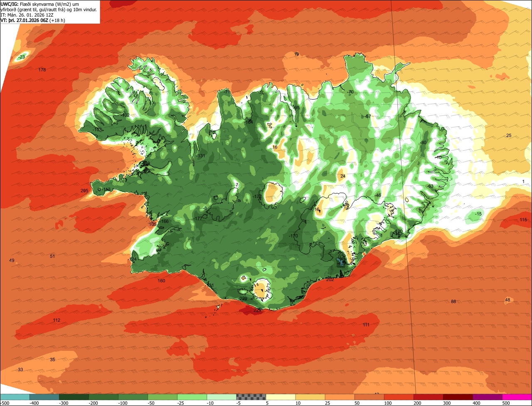Click the 35 value in the lower-left ocean
This screenshot has height=406, width=532.
[x=52, y=360]
